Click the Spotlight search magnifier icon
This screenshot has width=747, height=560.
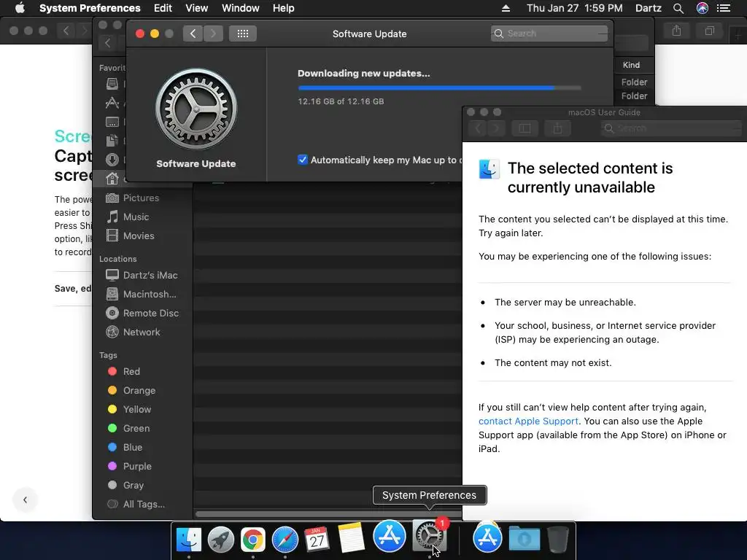[x=678, y=8]
